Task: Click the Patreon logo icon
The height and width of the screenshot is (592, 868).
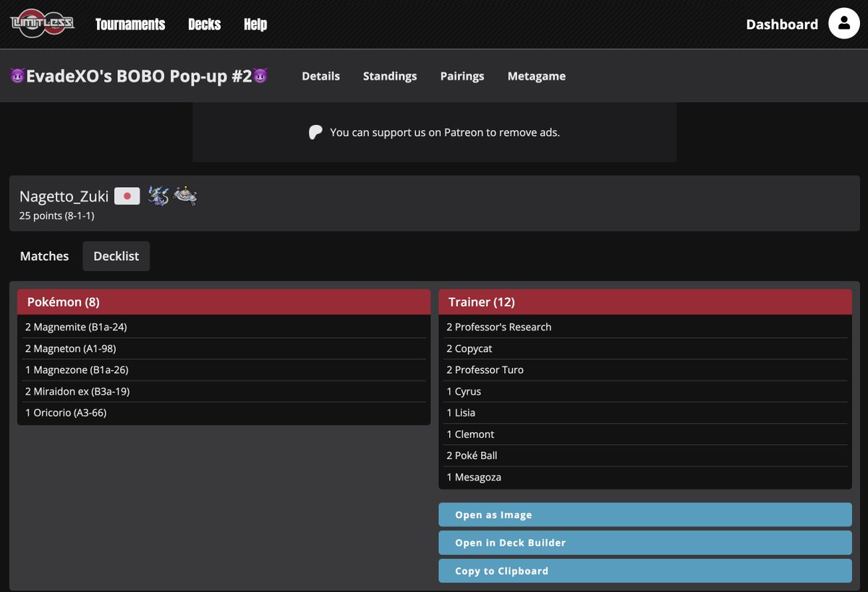Action: [x=315, y=132]
